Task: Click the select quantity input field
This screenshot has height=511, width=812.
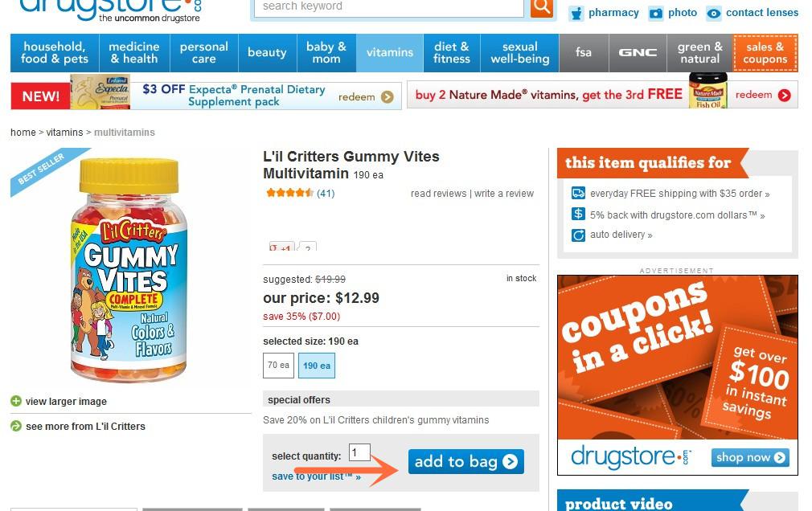Action: coord(359,452)
